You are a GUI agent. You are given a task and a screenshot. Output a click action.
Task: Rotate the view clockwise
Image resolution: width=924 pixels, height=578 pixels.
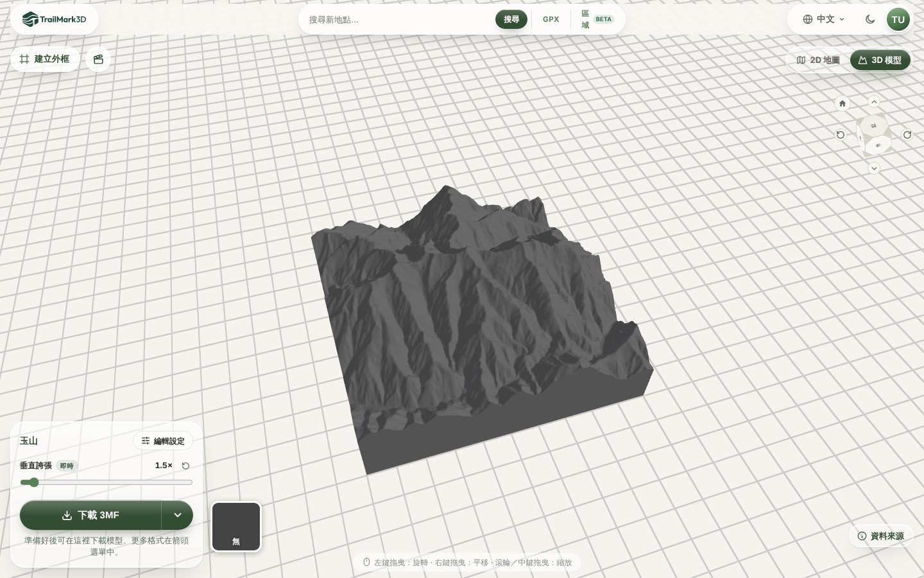pos(907,135)
